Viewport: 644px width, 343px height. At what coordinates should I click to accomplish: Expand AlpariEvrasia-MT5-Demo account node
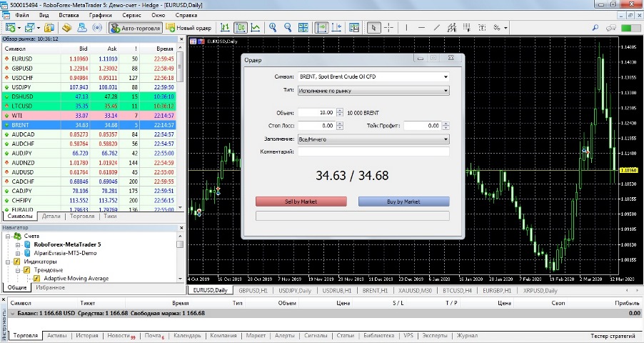pos(18,254)
